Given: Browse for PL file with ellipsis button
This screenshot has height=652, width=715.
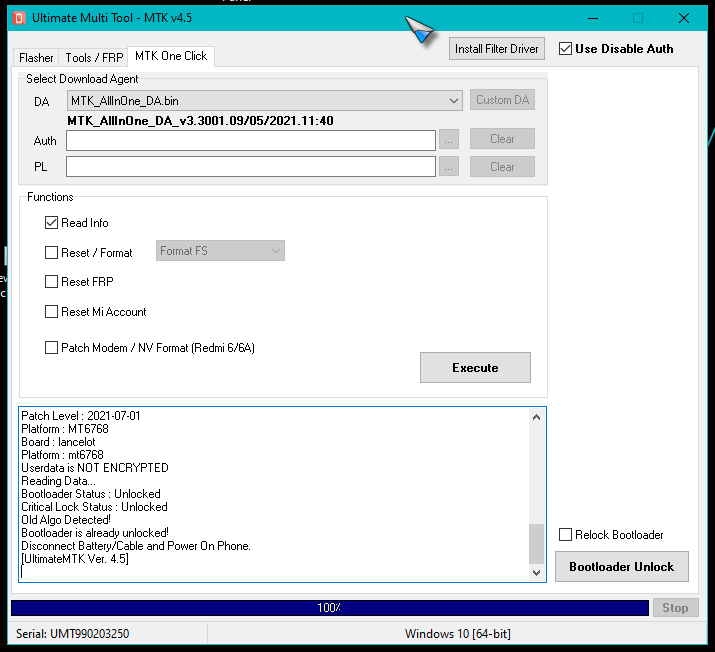Looking at the screenshot, I should point(449,167).
